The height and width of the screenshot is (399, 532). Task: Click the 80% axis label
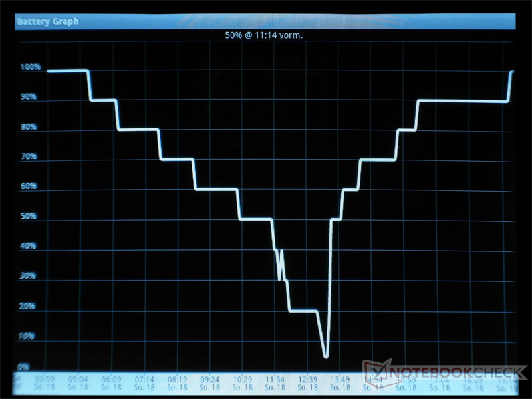point(29,126)
